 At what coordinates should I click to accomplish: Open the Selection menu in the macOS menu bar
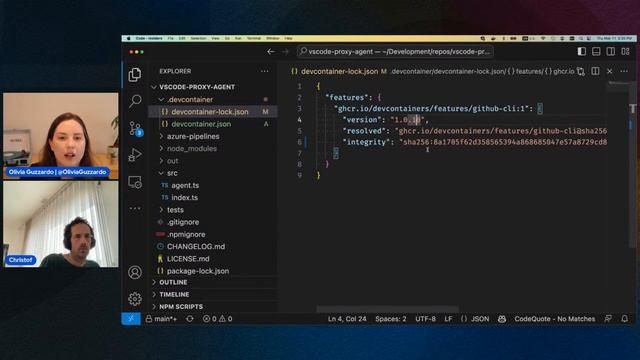(198, 38)
